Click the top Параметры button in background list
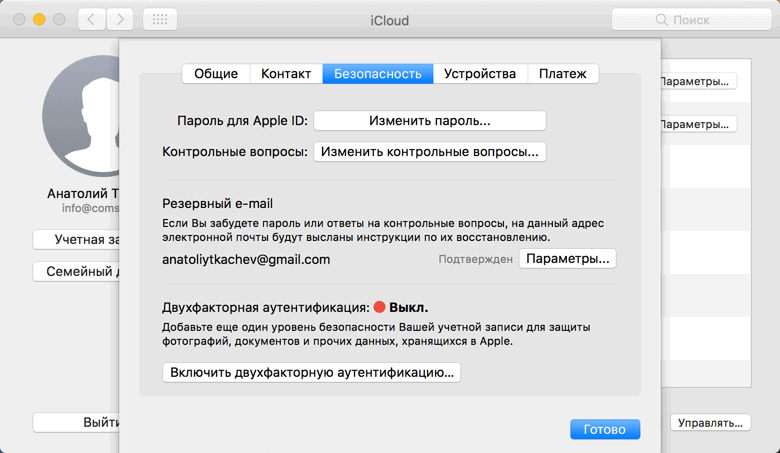Viewport: 780px width, 453px height. click(698, 81)
